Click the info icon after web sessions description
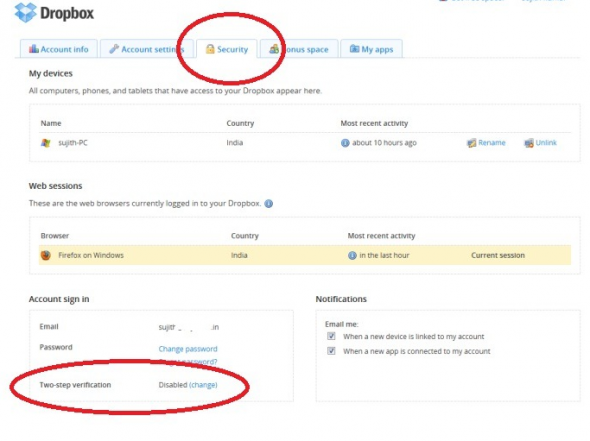590x441 pixels. click(x=269, y=204)
